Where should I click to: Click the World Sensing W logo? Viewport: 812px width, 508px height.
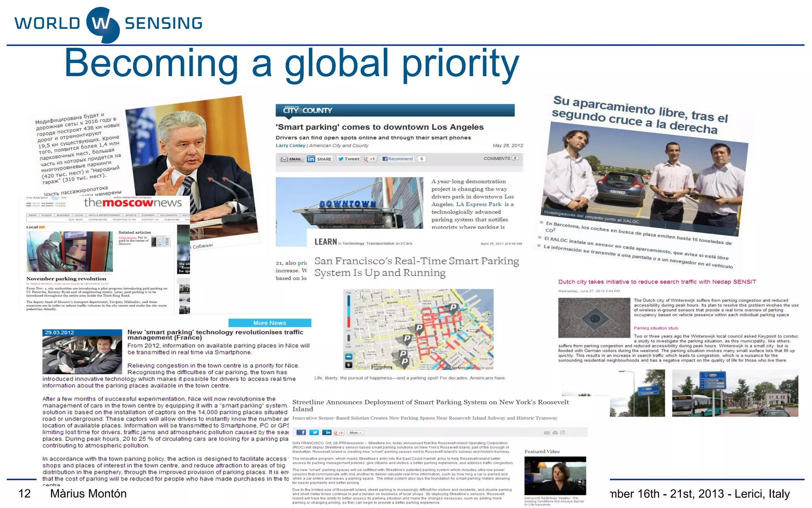103,24
